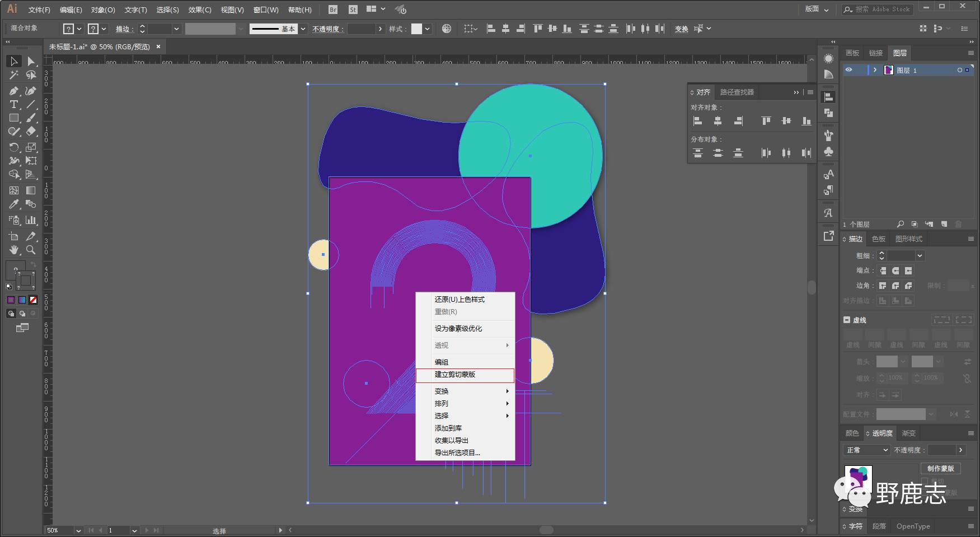The image size is (980, 537).
Task: Open the 版面 workspace dropdown
Action: click(x=817, y=9)
